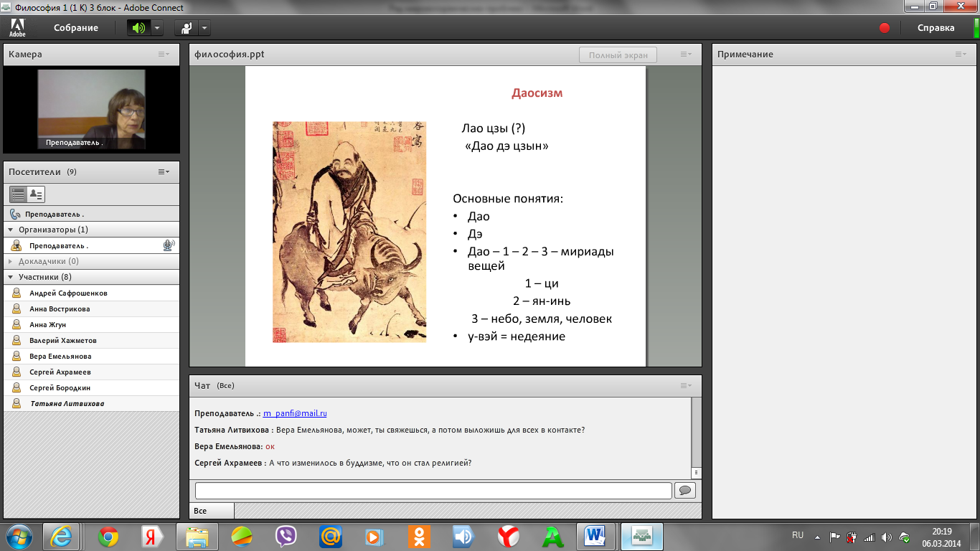Image resolution: width=980 pixels, height=551 pixels.
Task: Select participant Татьяна Литвихова
Action: coord(91,403)
